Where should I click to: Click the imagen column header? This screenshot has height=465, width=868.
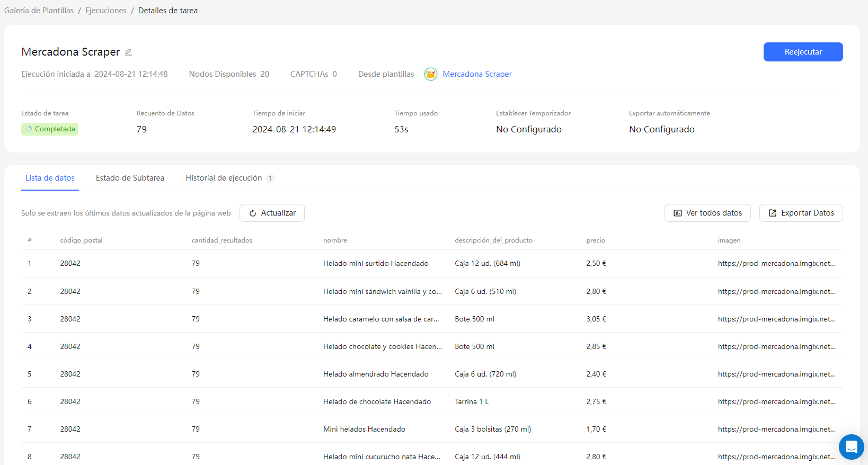click(729, 240)
